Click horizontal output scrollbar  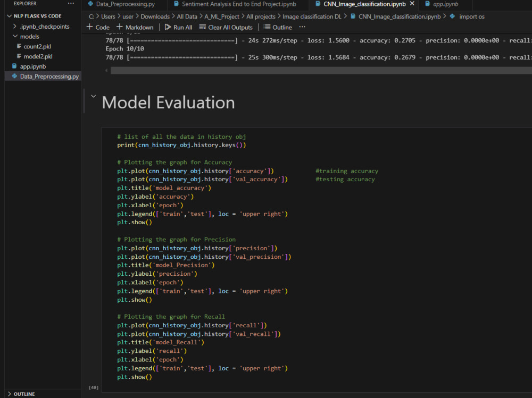(x=321, y=71)
